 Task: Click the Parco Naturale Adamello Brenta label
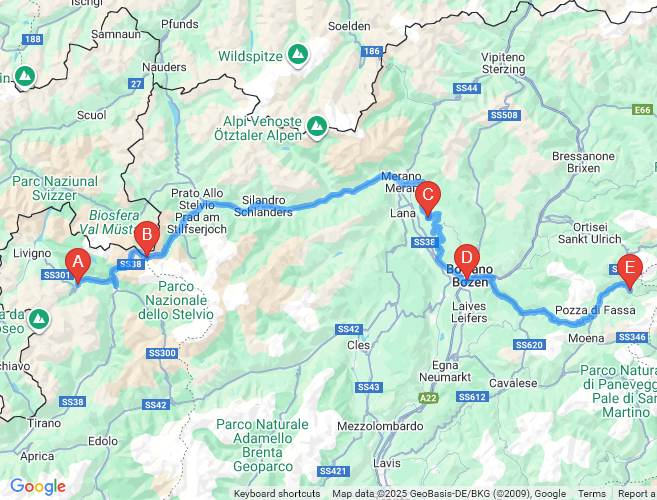[263, 445]
